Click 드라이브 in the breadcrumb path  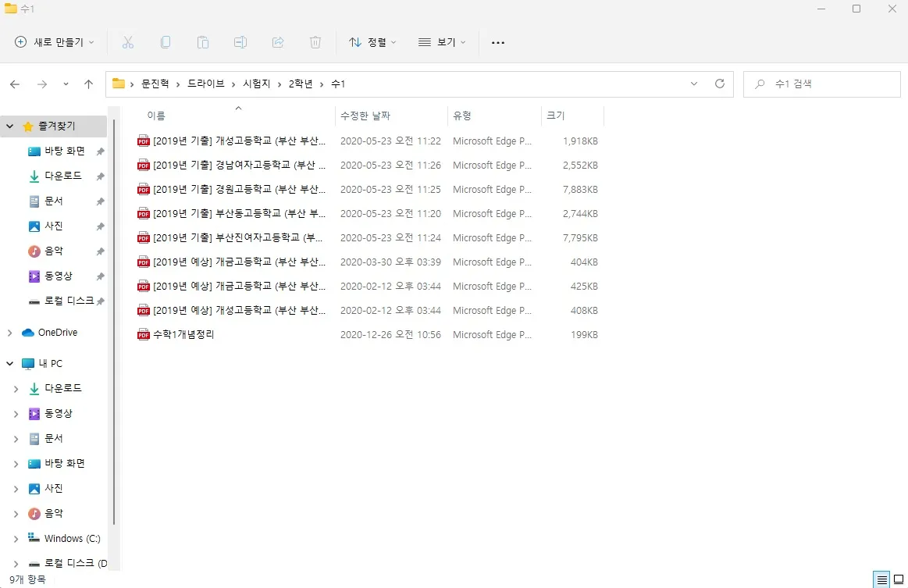click(205, 84)
